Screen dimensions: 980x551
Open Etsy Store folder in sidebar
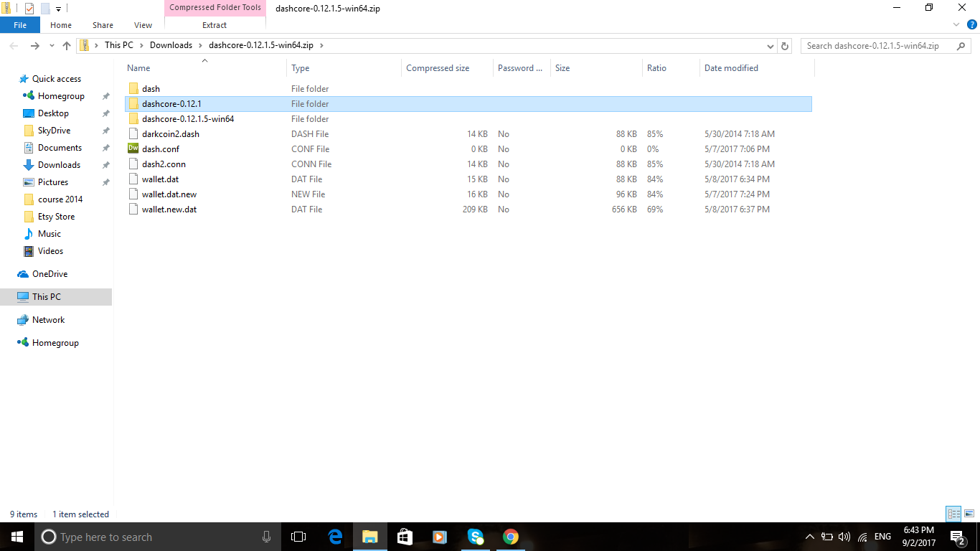click(56, 217)
